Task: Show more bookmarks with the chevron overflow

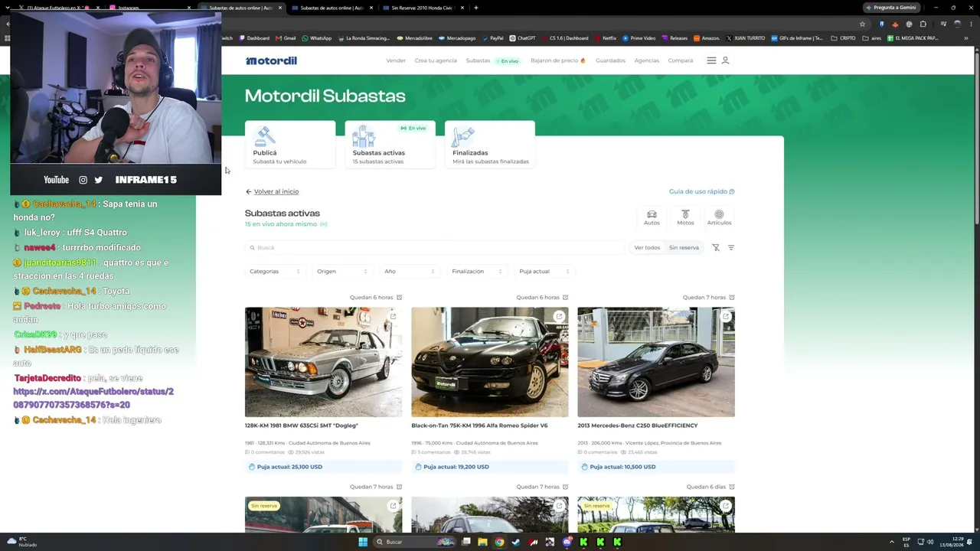Action: tap(966, 38)
